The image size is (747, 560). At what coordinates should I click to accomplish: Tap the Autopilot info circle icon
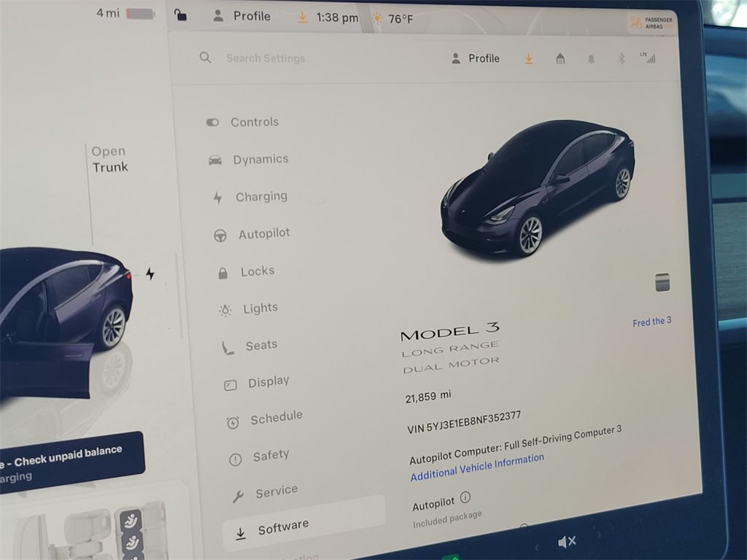pos(465,497)
